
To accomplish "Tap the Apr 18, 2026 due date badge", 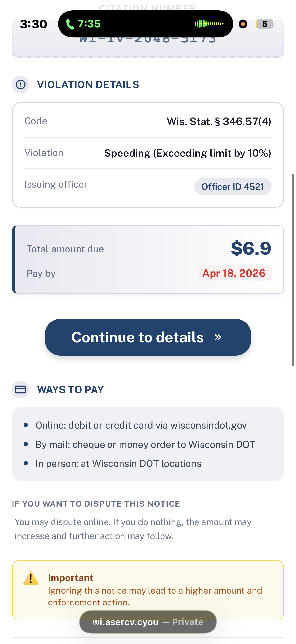I will (234, 273).
